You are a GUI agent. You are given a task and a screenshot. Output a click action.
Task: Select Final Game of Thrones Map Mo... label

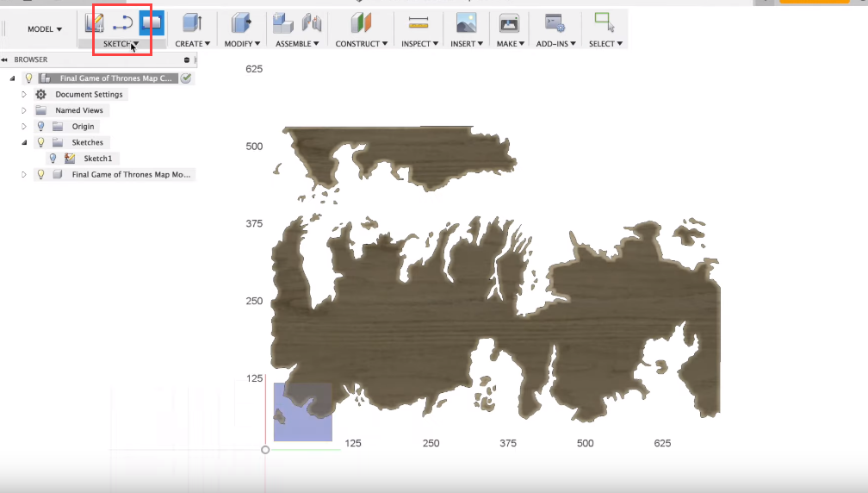click(131, 174)
